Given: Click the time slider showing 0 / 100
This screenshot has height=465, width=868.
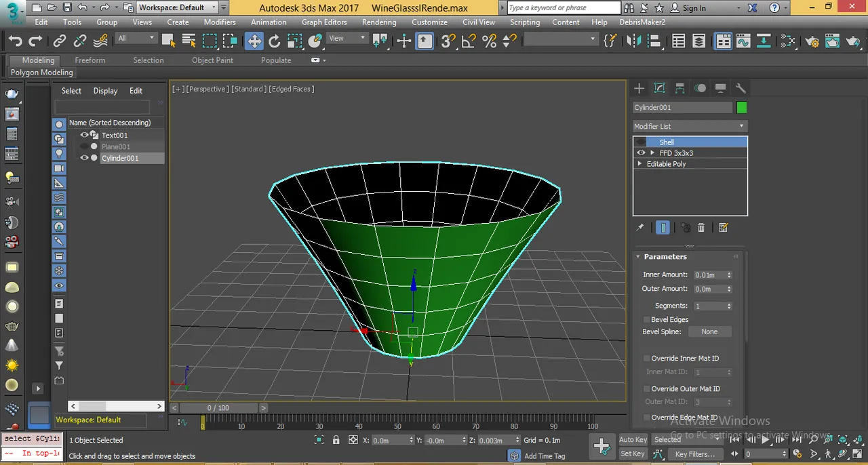Looking at the screenshot, I should [x=218, y=407].
